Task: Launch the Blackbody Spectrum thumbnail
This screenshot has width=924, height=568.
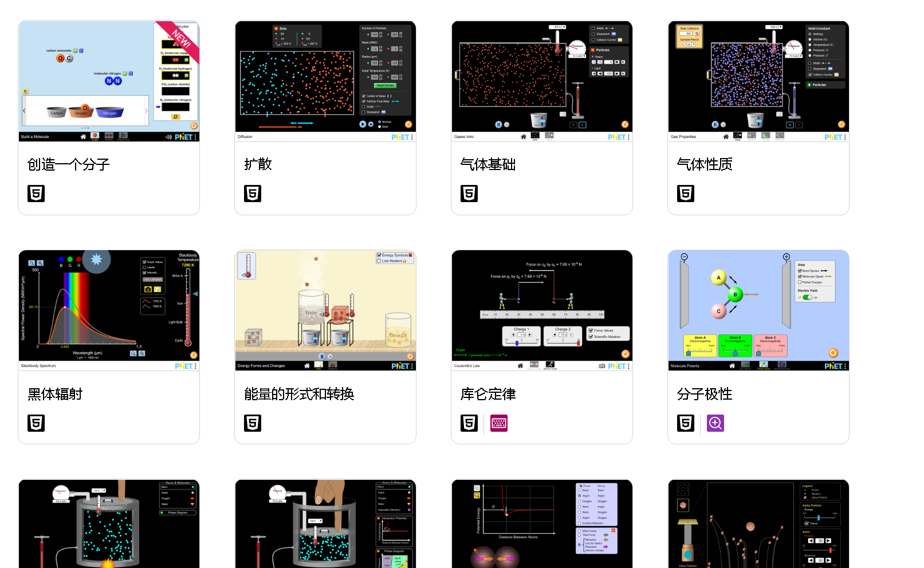Action: click(109, 310)
